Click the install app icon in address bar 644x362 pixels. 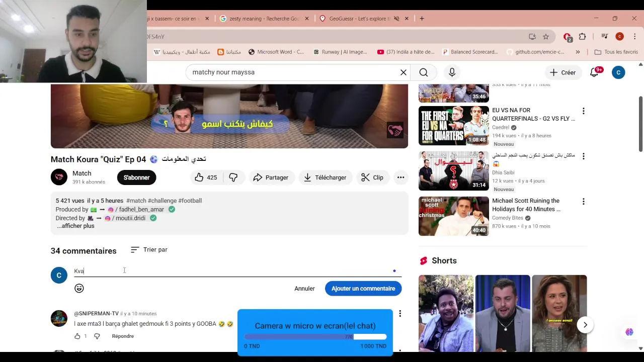(532, 37)
